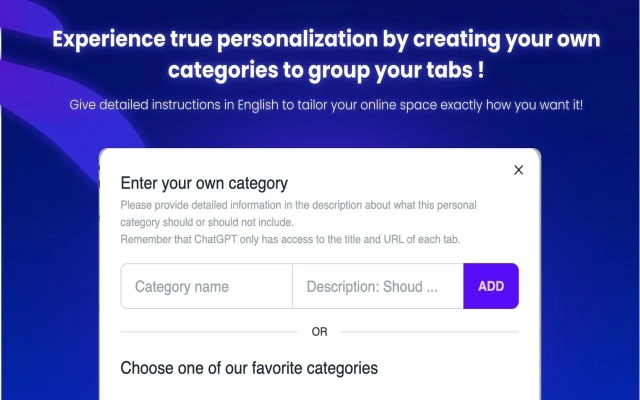The image size is (640, 400).
Task: Close the category dialog with the X
Action: pos(518,170)
